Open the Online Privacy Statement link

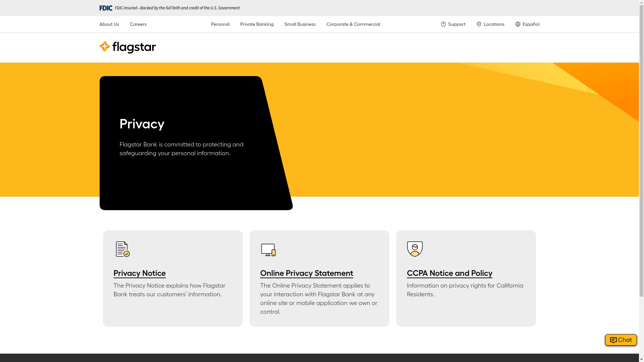click(x=306, y=273)
